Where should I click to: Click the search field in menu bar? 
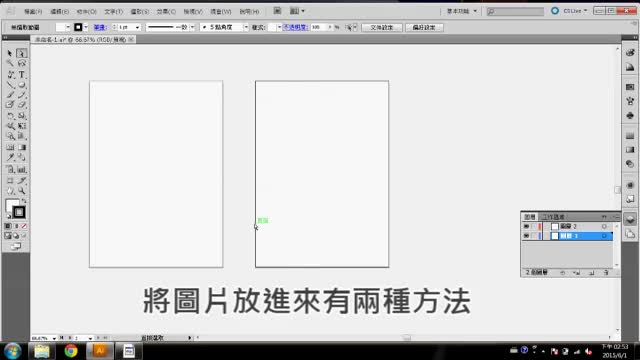(x=516, y=11)
